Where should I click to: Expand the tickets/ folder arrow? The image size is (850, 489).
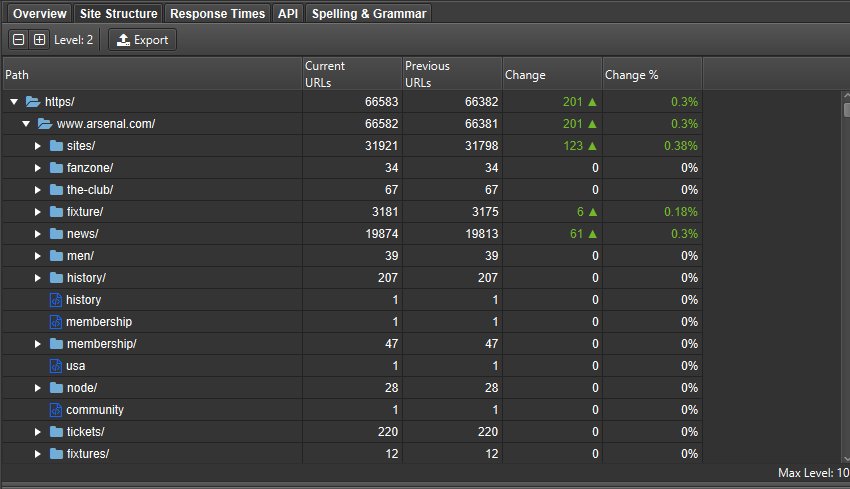[x=38, y=432]
